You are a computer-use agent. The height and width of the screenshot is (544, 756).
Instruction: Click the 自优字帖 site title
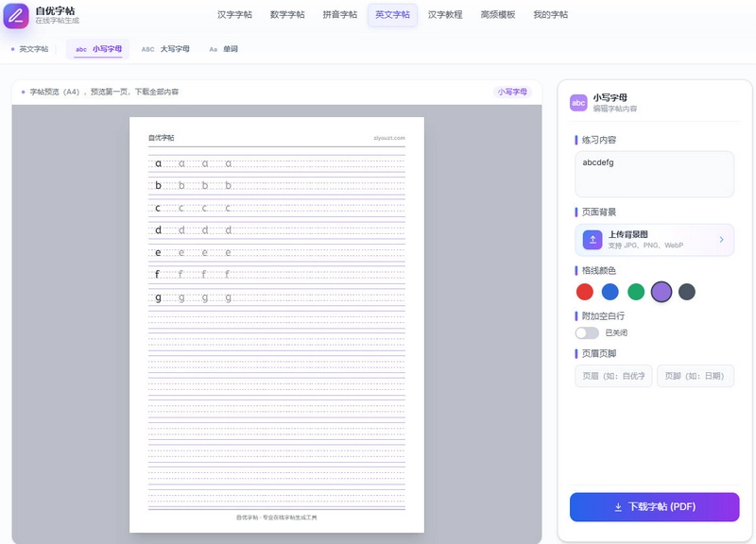(55, 10)
